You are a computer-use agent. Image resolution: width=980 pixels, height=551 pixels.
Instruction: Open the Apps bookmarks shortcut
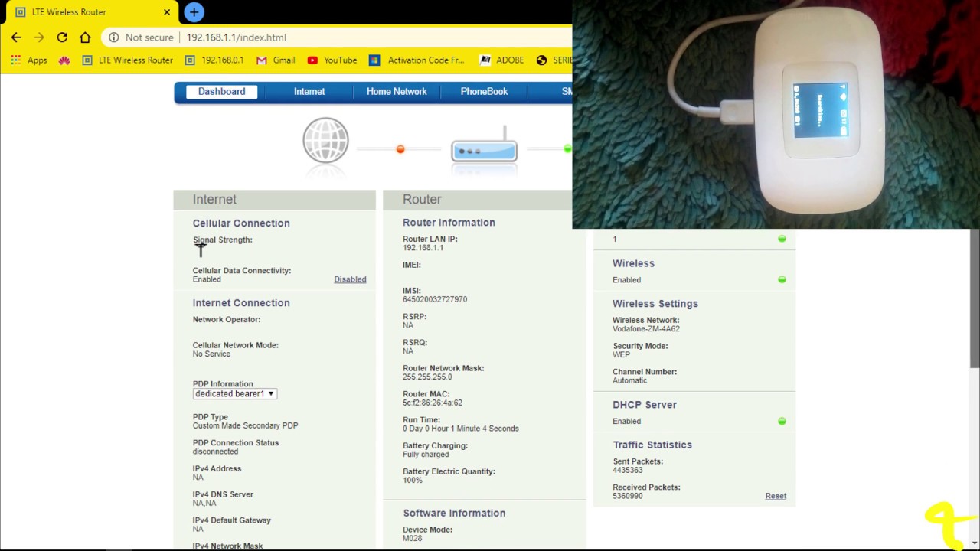click(x=29, y=60)
